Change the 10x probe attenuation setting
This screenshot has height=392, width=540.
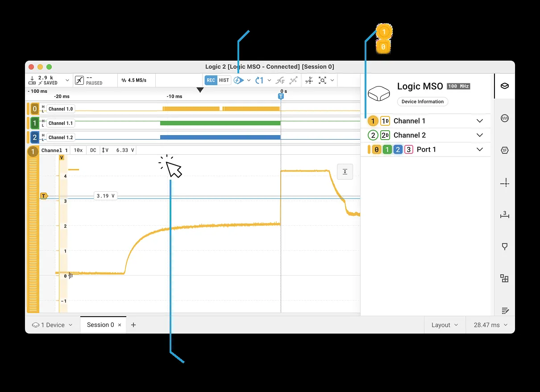coord(78,150)
